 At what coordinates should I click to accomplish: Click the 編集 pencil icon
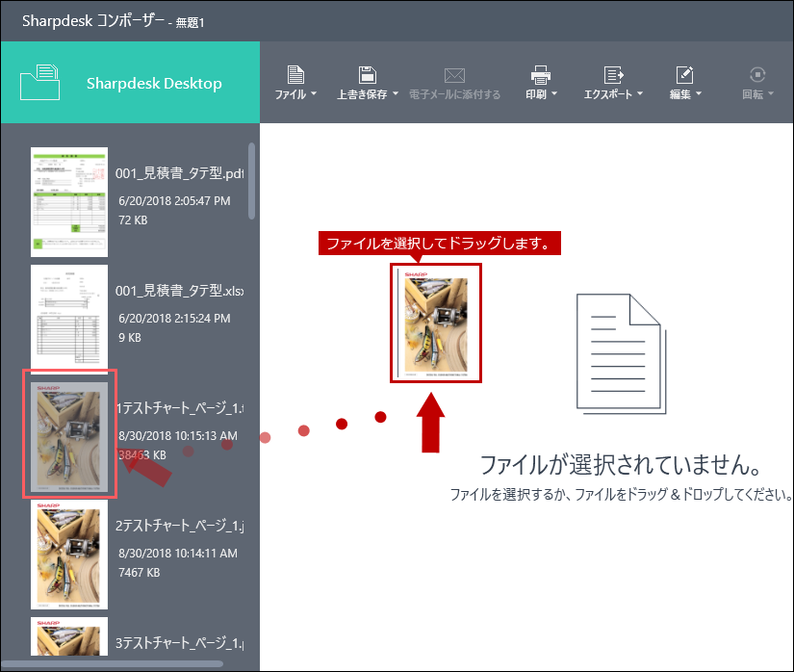(684, 75)
